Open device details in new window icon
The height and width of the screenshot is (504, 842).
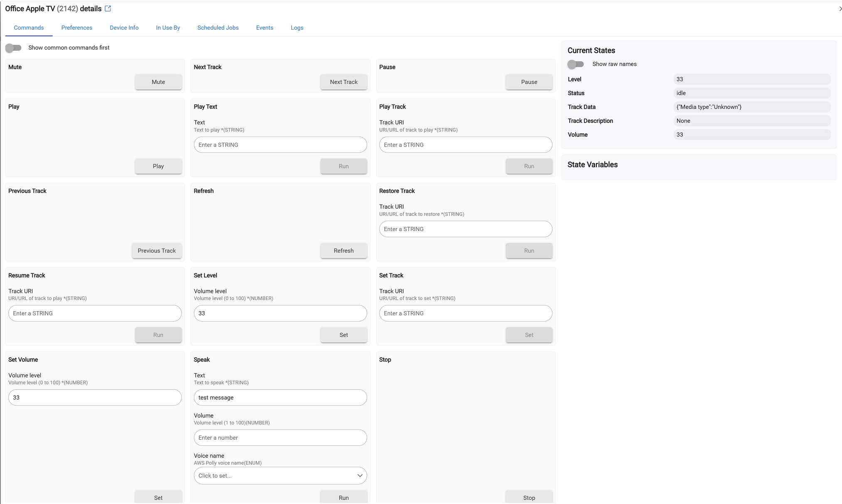coord(108,9)
